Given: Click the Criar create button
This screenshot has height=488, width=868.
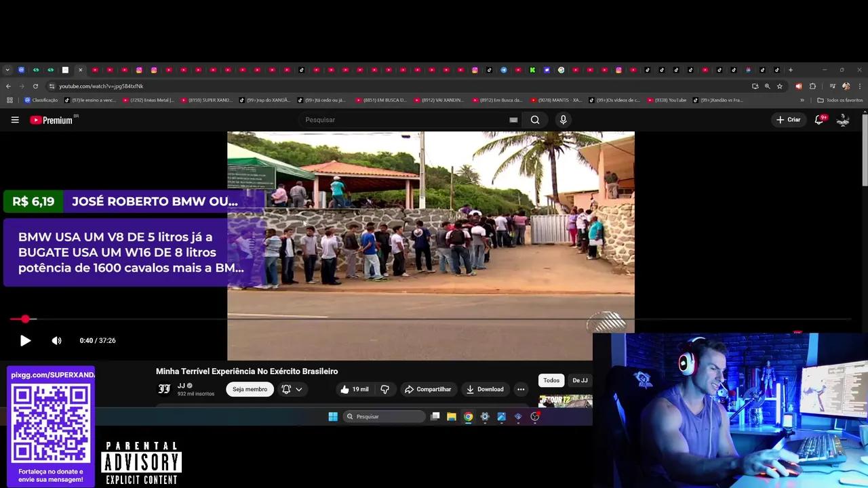Looking at the screenshot, I should coord(789,120).
